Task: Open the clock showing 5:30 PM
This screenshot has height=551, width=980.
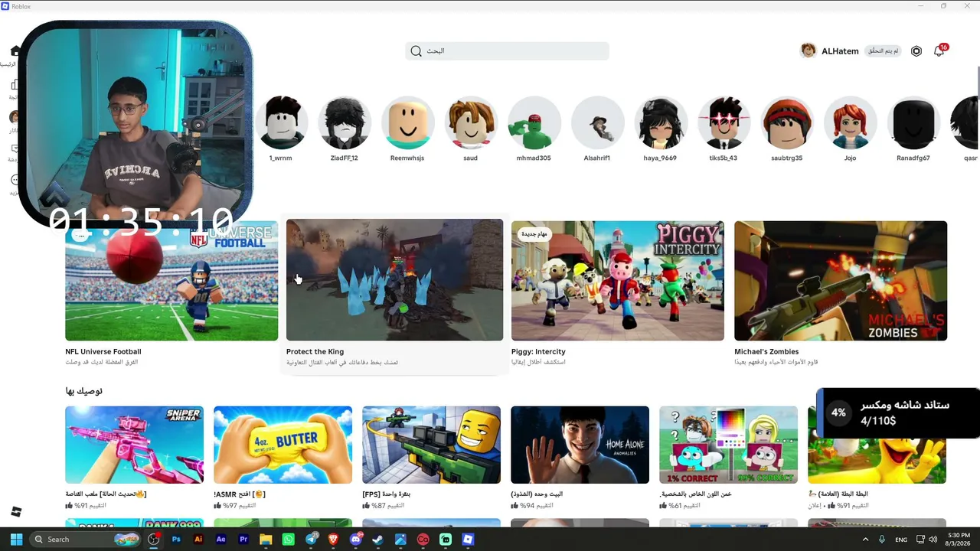Action: pos(959,540)
